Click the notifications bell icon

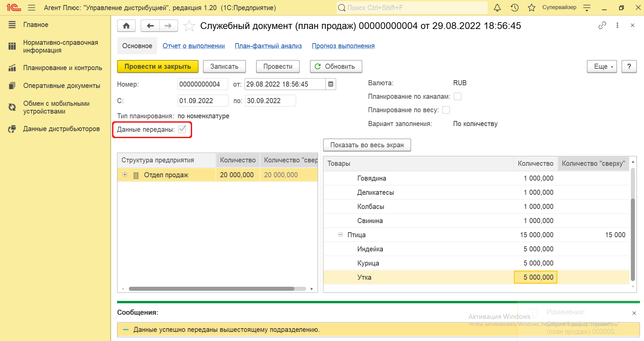point(497,7)
